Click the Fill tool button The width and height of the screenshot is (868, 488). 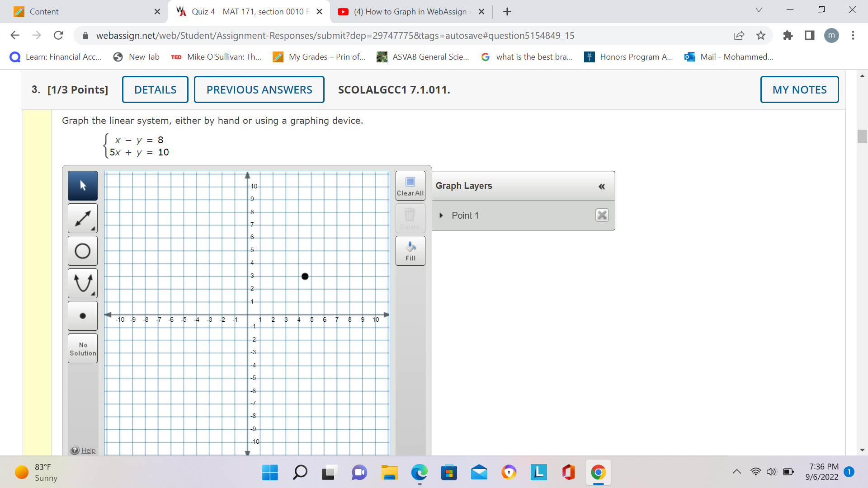pyautogui.click(x=410, y=251)
